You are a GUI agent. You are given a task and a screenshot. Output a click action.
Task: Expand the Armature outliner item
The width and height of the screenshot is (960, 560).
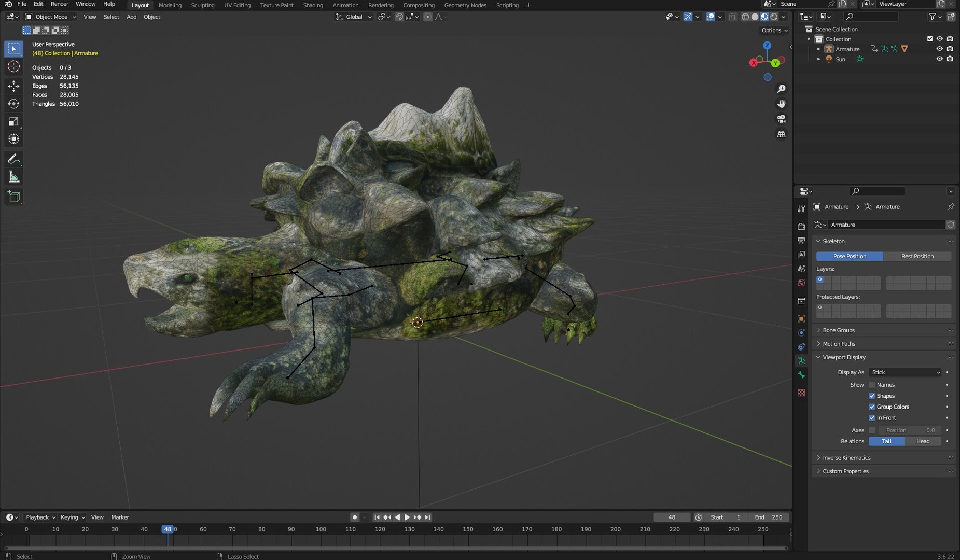pos(819,49)
